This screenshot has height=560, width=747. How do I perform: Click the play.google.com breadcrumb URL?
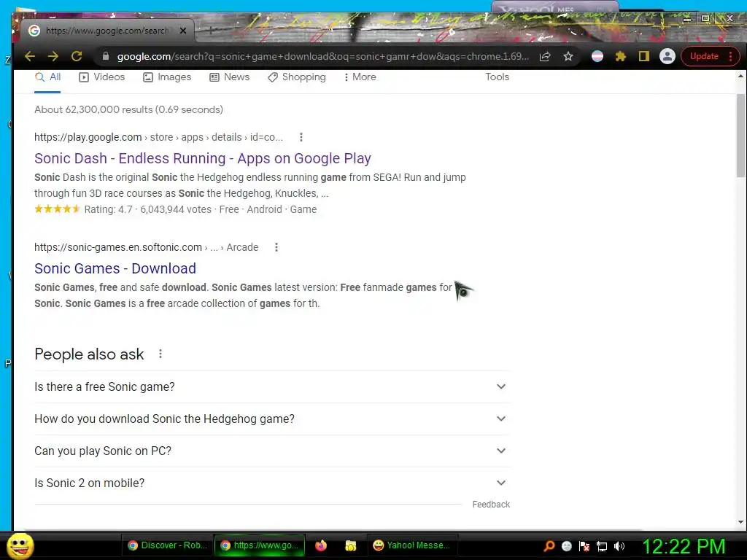(x=158, y=137)
